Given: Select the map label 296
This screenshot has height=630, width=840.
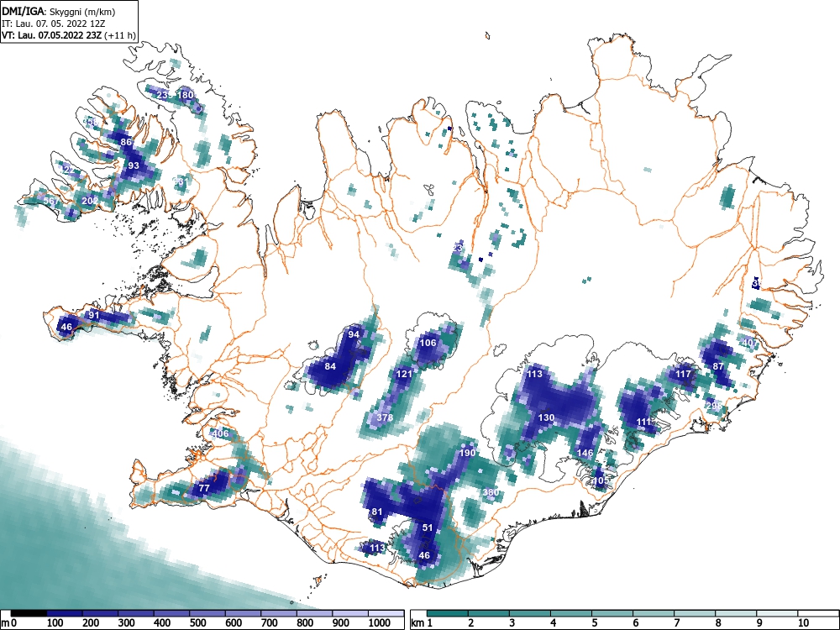Looking at the screenshot, I should click(713, 406).
